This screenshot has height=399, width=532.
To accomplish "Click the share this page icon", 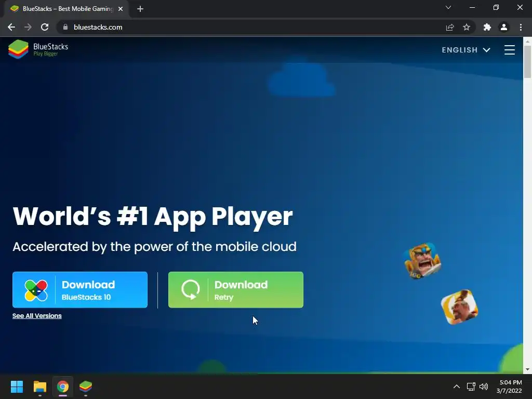I will click(450, 27).
